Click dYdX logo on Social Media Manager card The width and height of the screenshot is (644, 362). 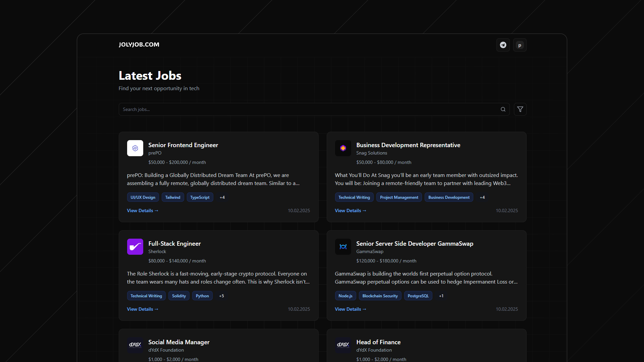[x=135, y=345]
